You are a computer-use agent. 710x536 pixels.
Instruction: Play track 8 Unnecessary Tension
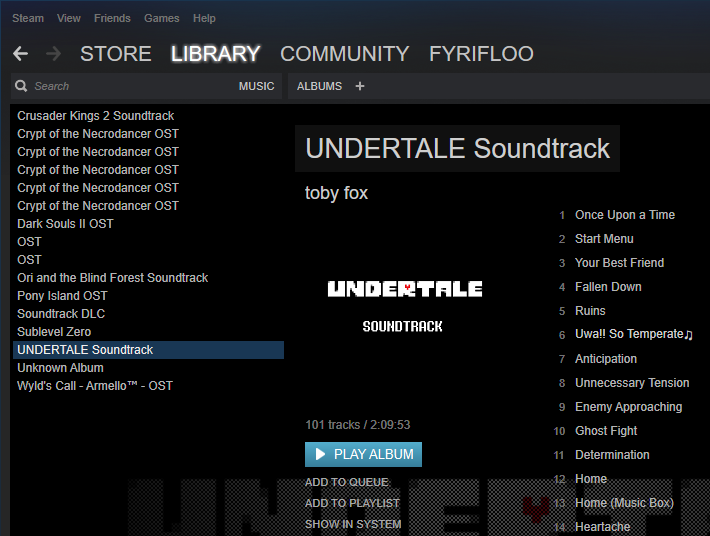tap(632, 383)
